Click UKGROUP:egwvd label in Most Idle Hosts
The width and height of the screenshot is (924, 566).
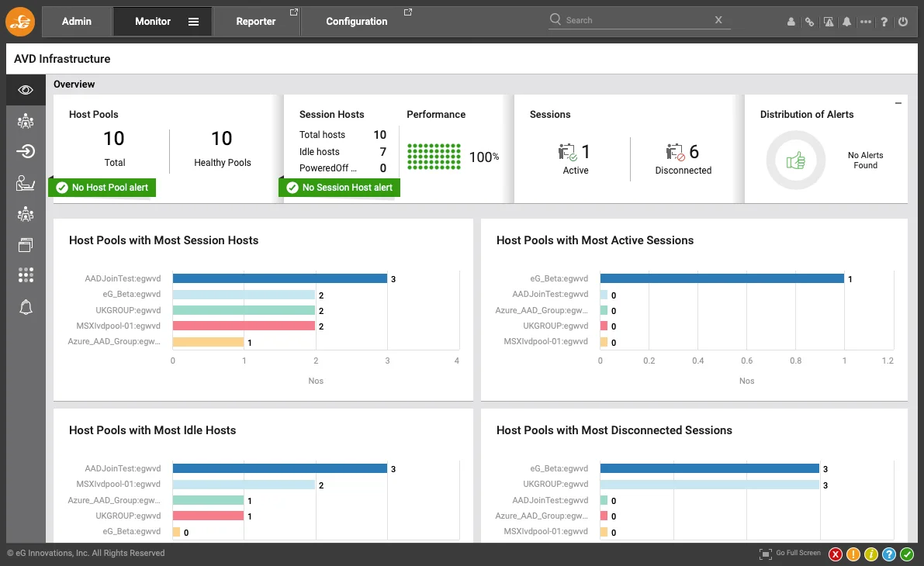coord(128,516)
